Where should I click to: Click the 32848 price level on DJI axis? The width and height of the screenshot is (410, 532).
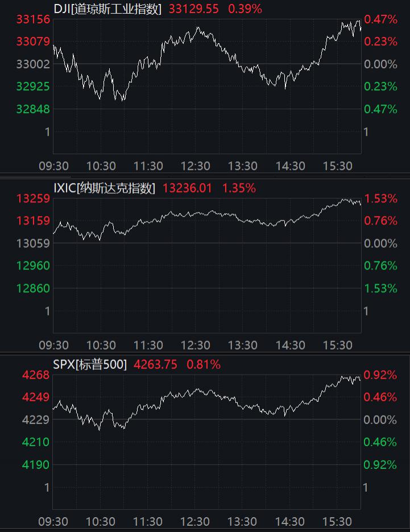coord(33,109)
